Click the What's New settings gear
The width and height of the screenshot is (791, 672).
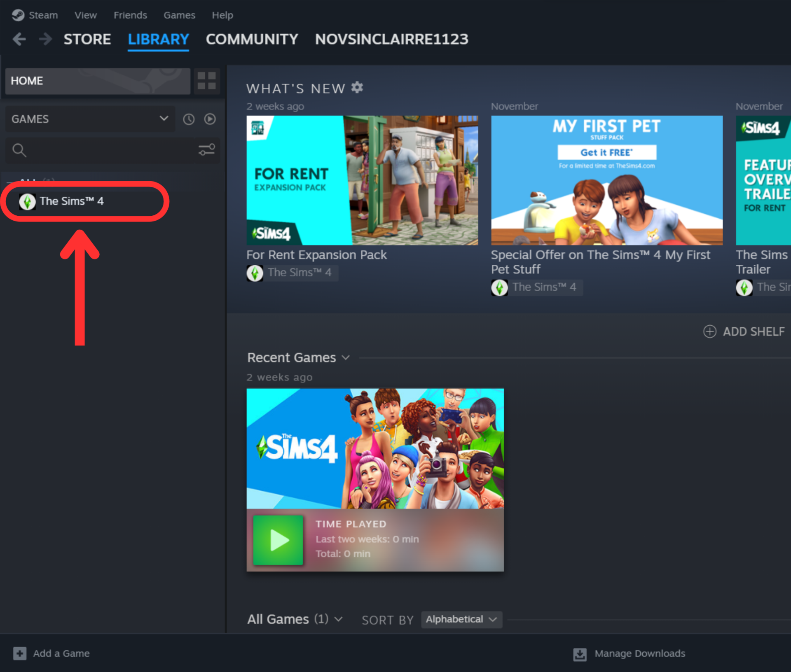(357, 87)
